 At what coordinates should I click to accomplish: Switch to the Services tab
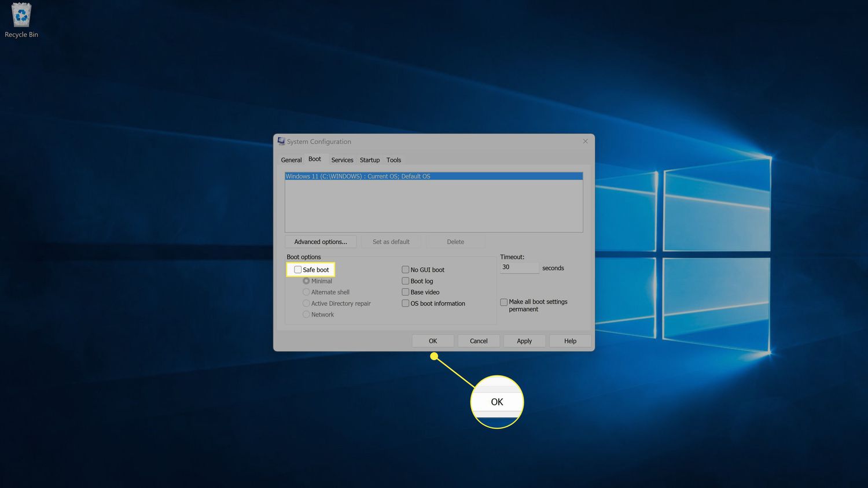click(342, 160)
